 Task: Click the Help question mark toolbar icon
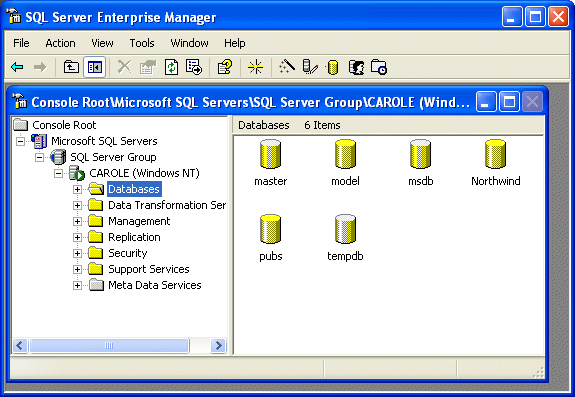pyautogui.click(x=224, y=67)
